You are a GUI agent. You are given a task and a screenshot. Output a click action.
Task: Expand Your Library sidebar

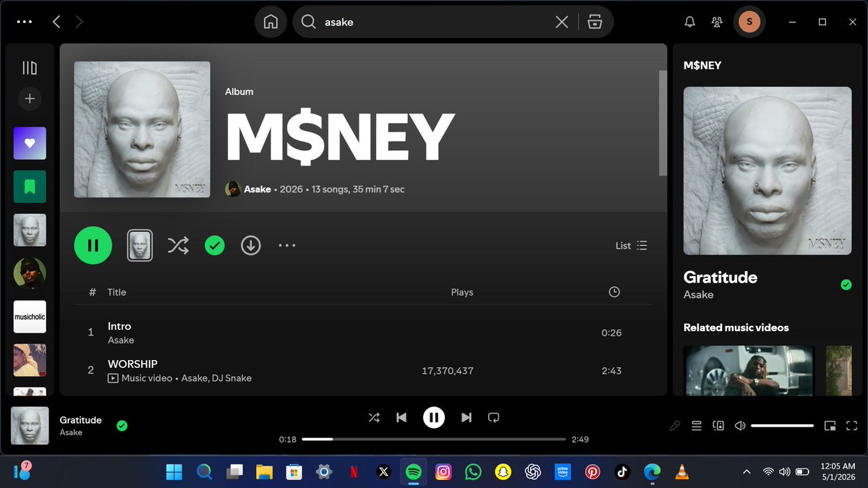pyautogui.click(x=30, y=68)
